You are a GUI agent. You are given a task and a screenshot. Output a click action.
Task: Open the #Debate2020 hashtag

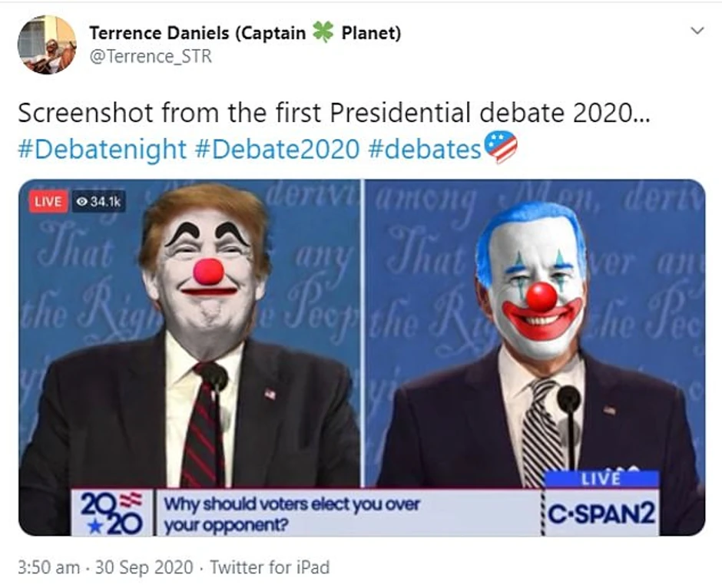coord(277,150)
